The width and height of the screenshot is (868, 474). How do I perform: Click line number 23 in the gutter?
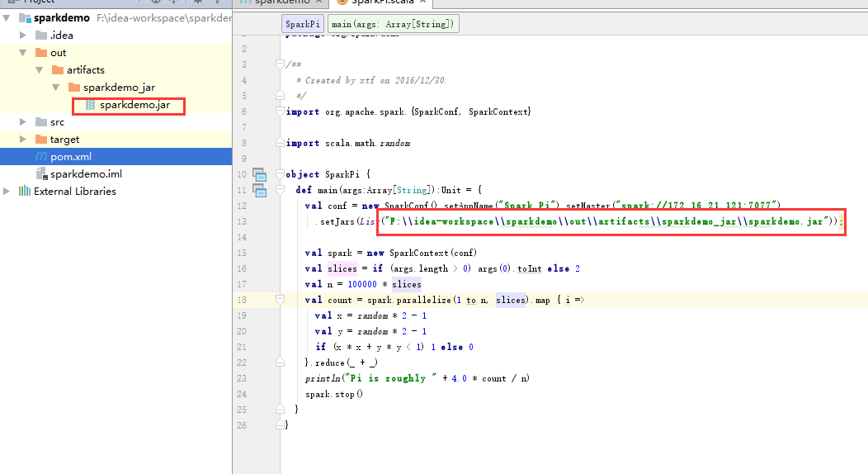(x=242, y=379)
